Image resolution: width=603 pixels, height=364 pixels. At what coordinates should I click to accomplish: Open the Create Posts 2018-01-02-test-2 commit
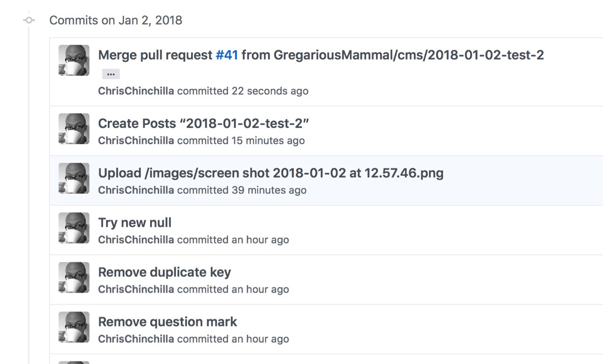pyautogui.click(x=203, y=123)
